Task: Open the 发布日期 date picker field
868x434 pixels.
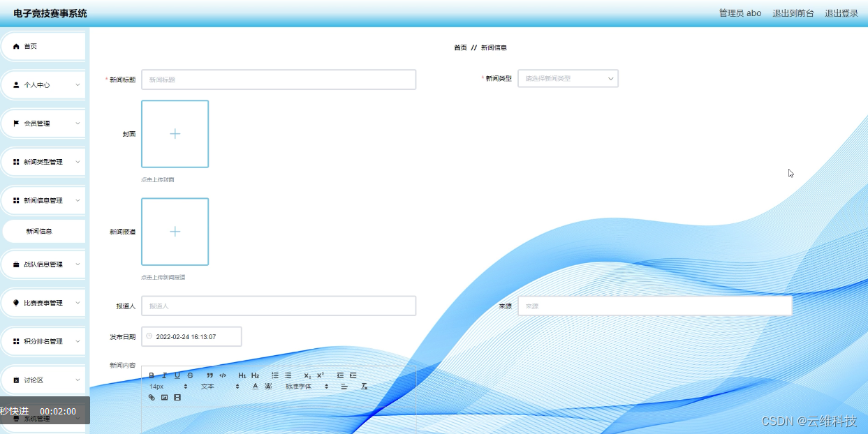Action: (191, 336)
